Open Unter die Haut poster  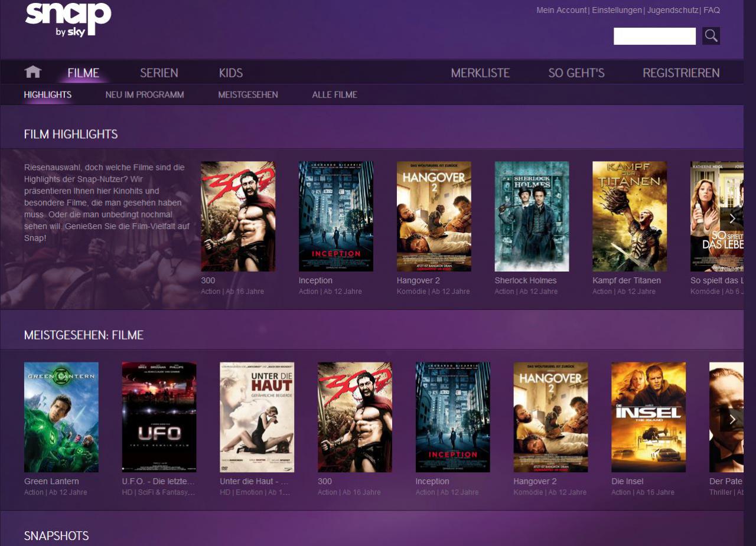coord(257,417)
